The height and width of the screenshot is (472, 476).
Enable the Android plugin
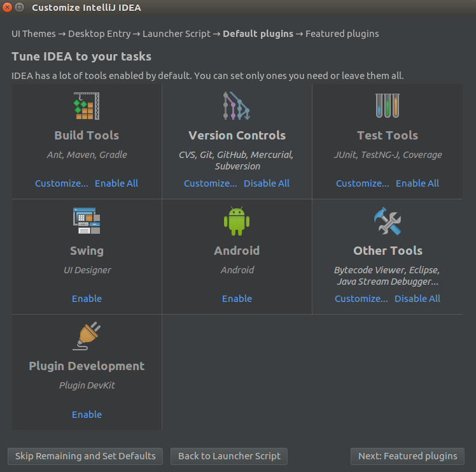237,299
